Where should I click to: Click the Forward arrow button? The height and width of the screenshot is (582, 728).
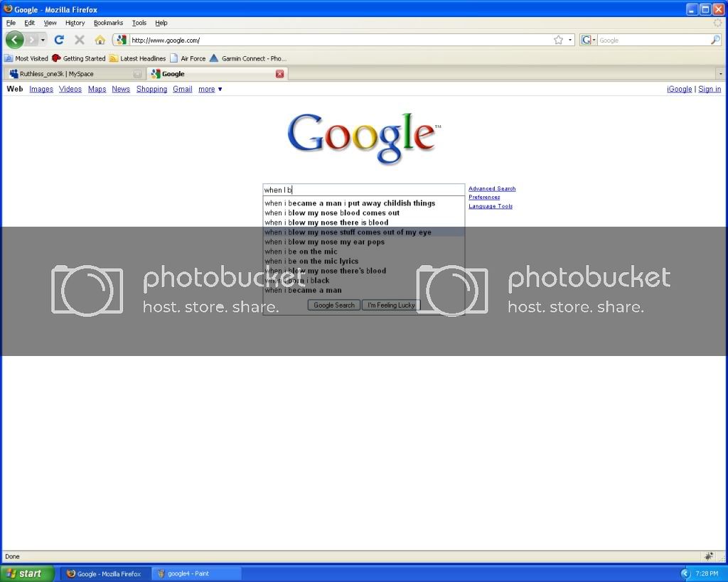coord(31,40)
